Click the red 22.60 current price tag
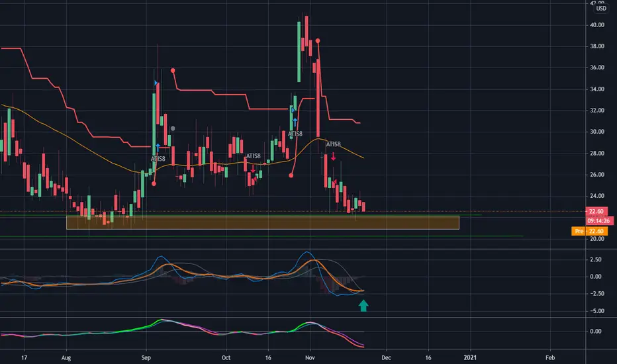The image size is (617, 364). [x=596, y=211]
